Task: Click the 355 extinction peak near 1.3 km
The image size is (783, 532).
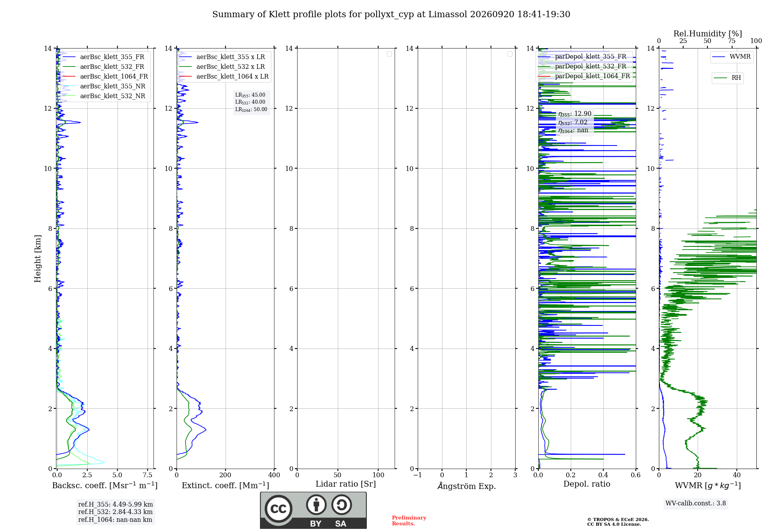Action: 205,430
